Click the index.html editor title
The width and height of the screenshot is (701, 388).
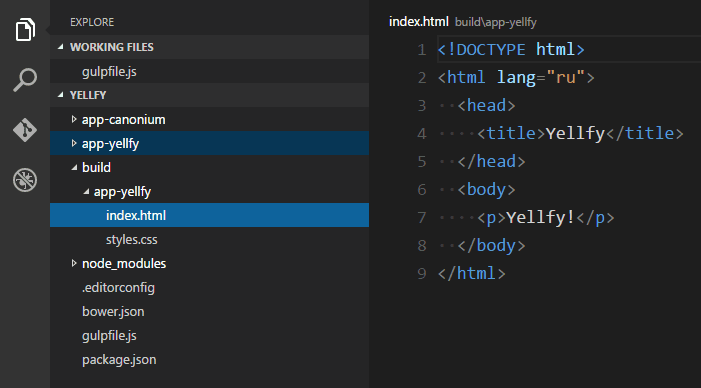[418, 21]
